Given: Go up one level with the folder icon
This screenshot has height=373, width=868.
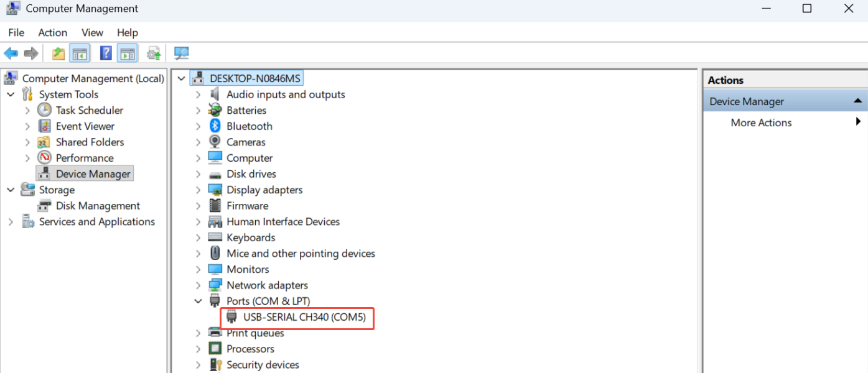Looking at the screenshot, I should 58,53.
